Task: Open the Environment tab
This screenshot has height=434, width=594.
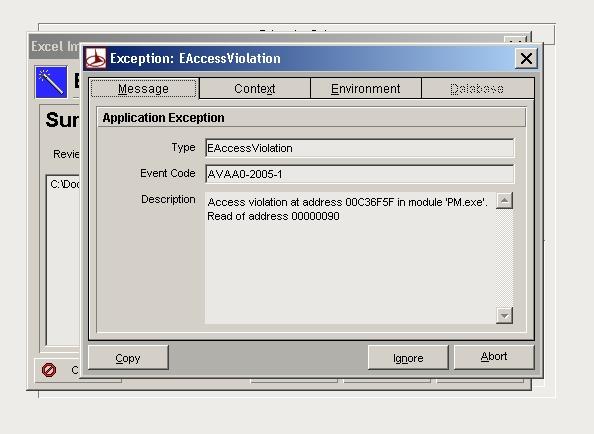Action: (366, 89)
